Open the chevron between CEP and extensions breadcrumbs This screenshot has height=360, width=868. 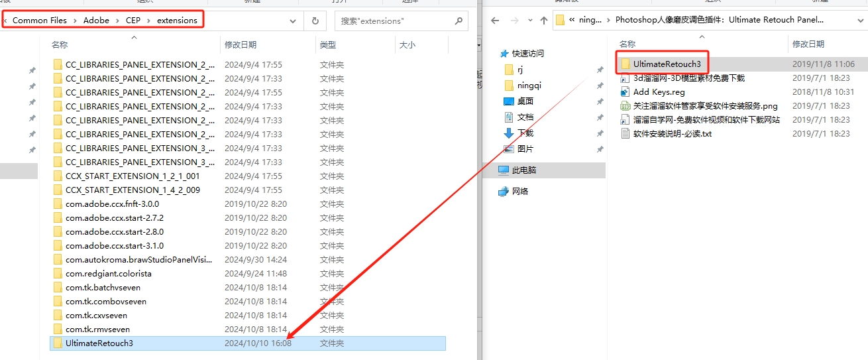pyautogui.click(x=149, y=21)
